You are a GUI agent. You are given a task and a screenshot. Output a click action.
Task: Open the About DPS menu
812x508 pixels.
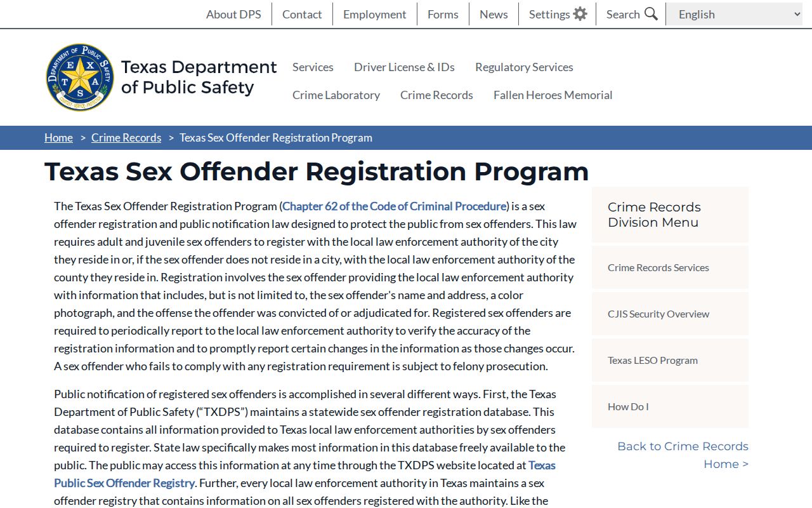233,14
